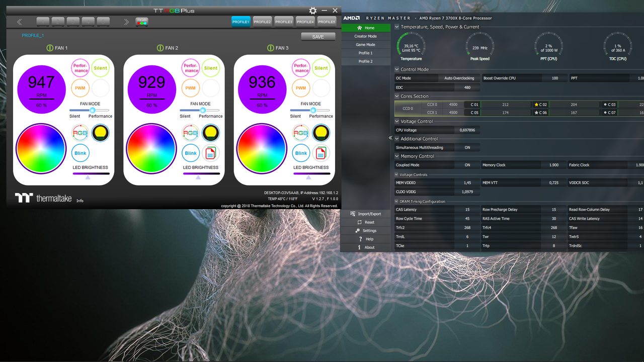Choose the RGB light mode for FAN 2

(191, 133)
